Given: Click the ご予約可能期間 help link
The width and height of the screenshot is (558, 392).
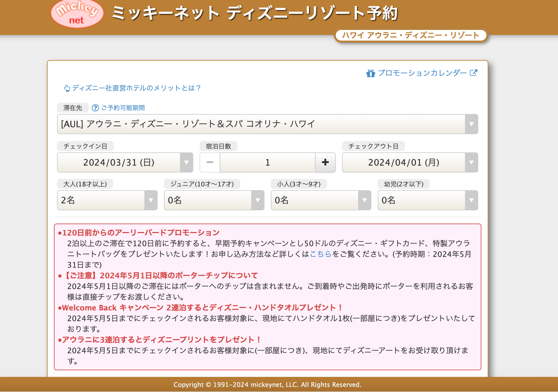Looking at the screenshot, I should point(123,108).
